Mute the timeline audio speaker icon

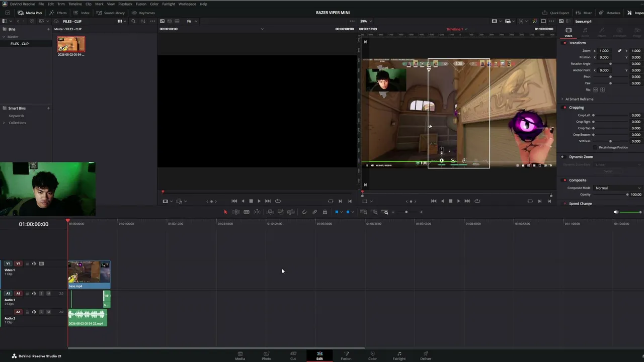(616, 212)
